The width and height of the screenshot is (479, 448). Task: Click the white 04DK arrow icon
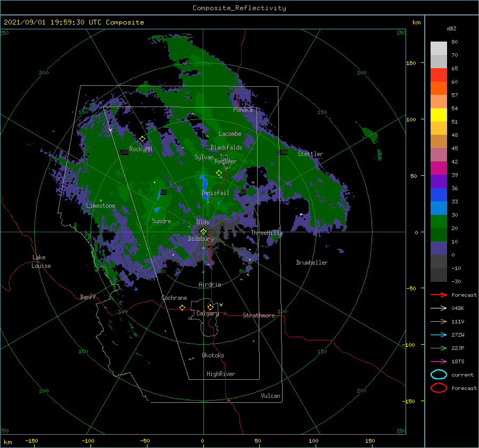[439, 308]
